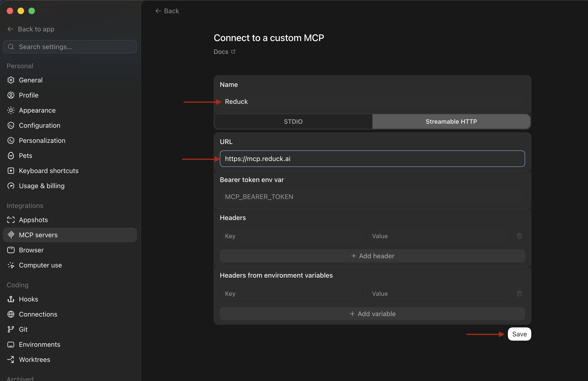Open Environments settings
The height and width of the screenshot is (381, 588).
pyautogui.click(x=70, y=344)
